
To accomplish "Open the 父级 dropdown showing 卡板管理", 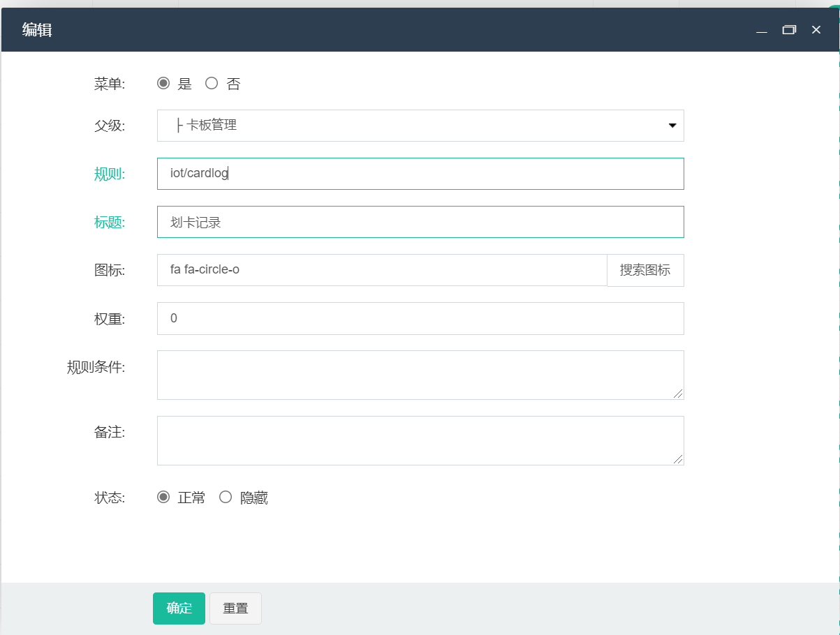I will tap(420, 126).
